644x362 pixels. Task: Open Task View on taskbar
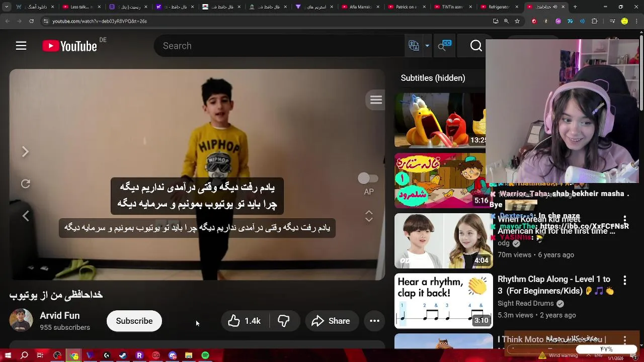point(40,355)
